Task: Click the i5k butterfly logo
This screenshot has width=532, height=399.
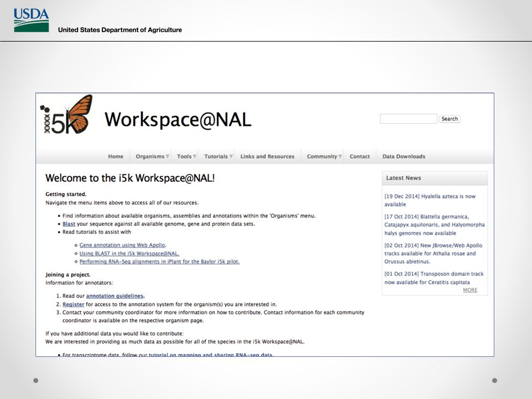Action: (66, 115)
